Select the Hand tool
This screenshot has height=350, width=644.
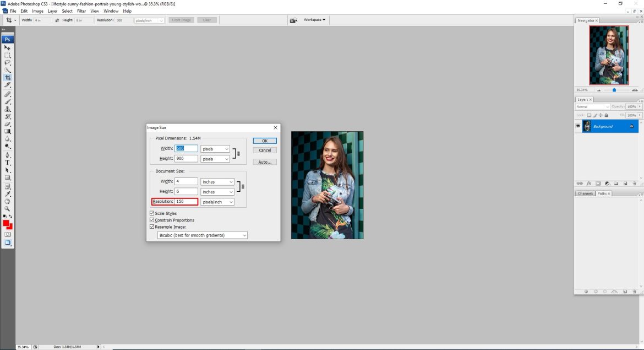[x=8, y=201]
